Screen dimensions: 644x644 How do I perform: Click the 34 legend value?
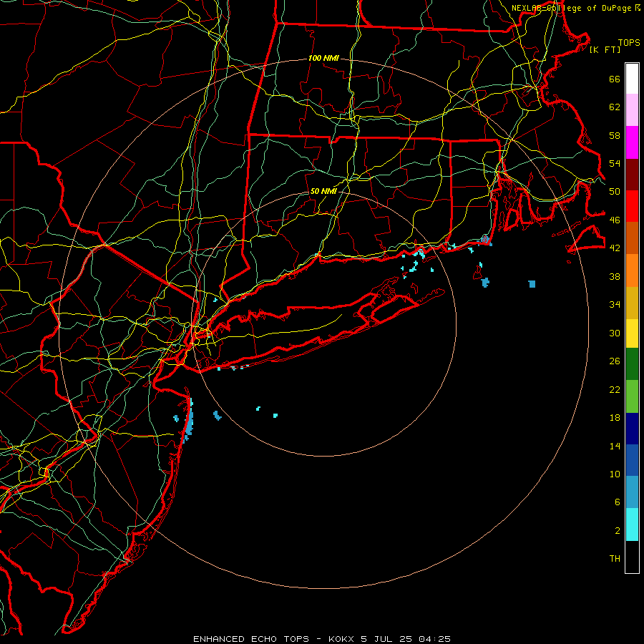(615, 305)
